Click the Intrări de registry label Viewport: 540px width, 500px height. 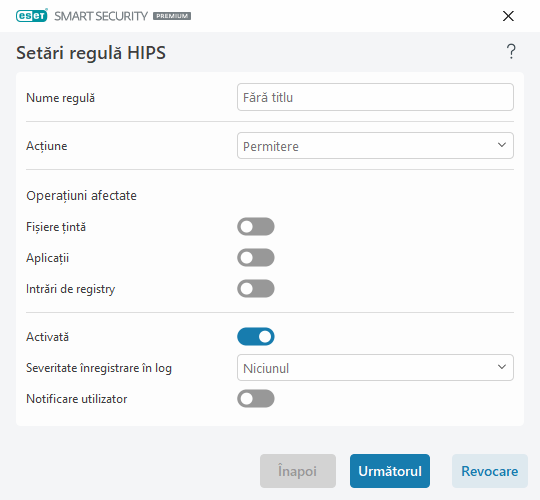tap(71, 289)
